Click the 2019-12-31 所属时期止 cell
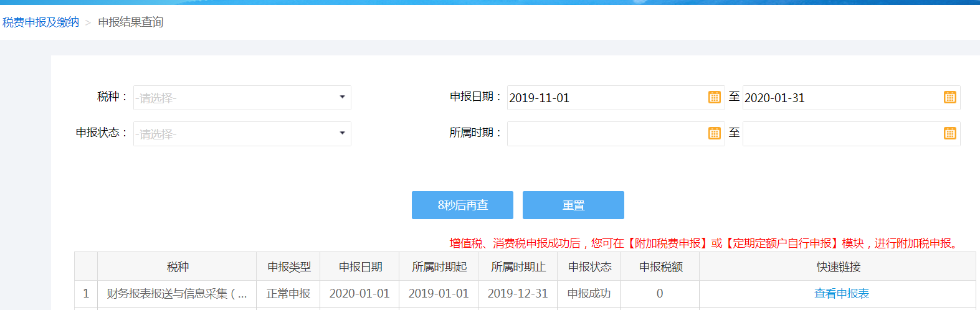The image size is (980, 310). click(518, 294)
